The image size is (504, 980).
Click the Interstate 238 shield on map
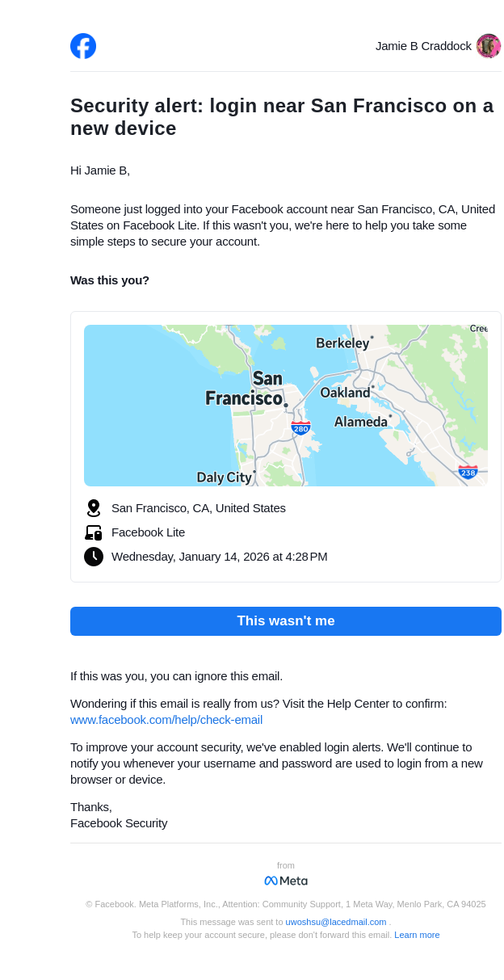[468, 472]
